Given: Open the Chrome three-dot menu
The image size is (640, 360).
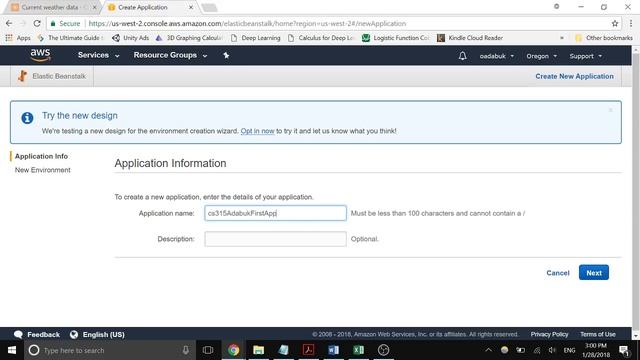Looking at the screenshot, I should point(631,24).
